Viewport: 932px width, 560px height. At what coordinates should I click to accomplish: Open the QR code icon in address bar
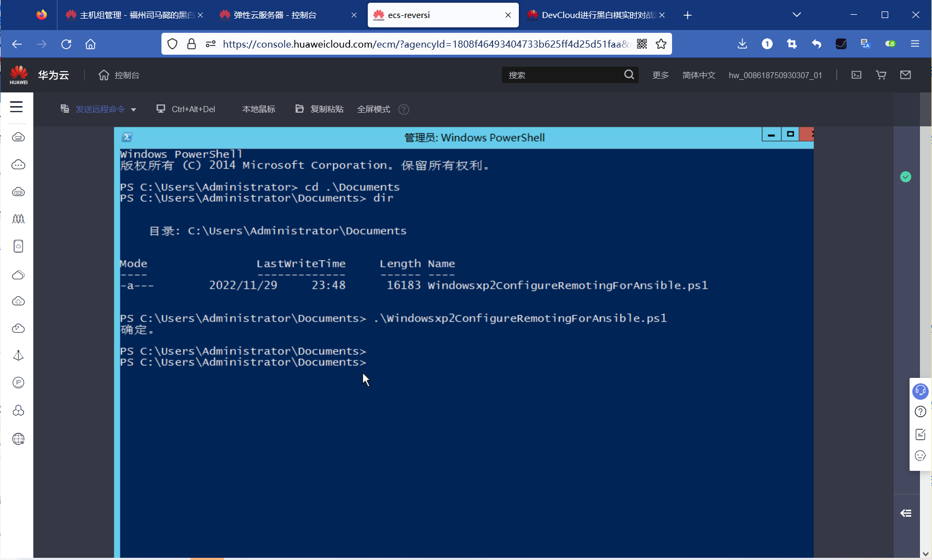642,44
